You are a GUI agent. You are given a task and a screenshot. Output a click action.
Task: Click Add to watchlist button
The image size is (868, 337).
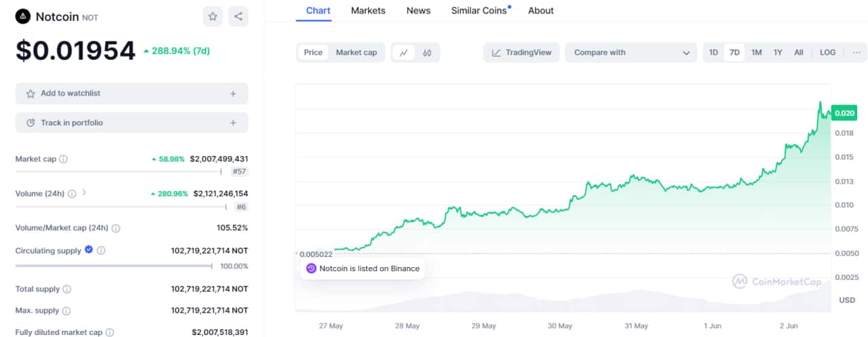click(x=132, y=94)
